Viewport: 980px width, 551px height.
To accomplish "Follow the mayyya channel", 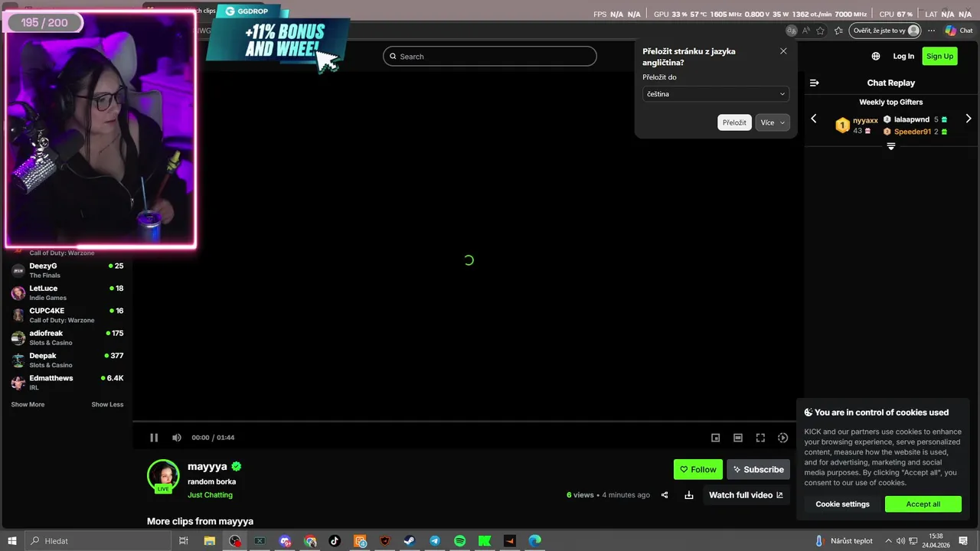I will [x=698, y=469].
